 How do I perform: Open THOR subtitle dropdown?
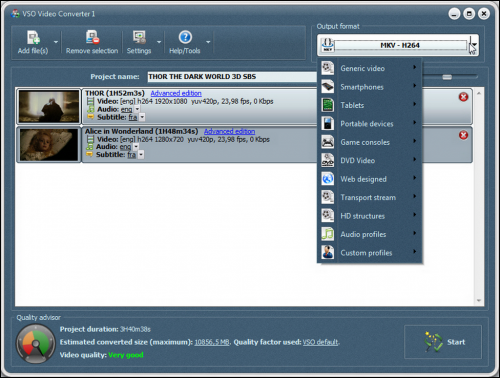coord(142,117)
